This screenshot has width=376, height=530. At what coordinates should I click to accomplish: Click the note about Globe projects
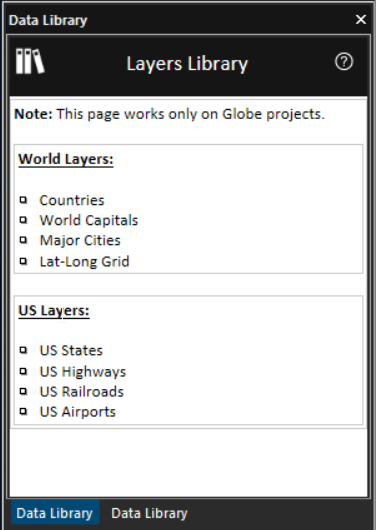(x=169, y=114)
